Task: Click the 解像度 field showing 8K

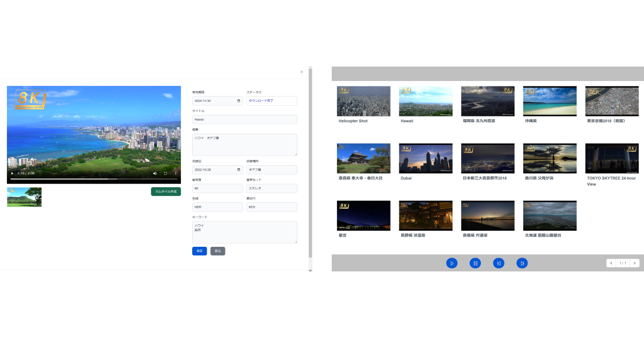Action: click(x=217, y=188)
